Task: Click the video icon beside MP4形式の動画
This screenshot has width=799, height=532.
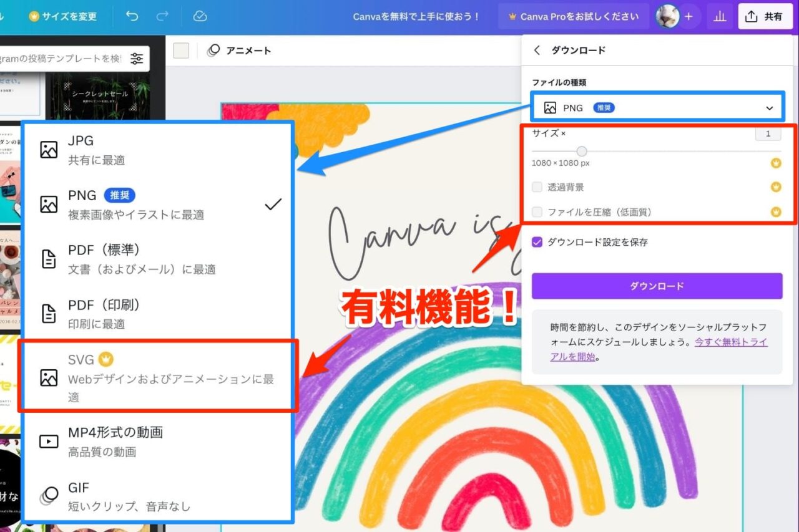Action: (49, 442)
